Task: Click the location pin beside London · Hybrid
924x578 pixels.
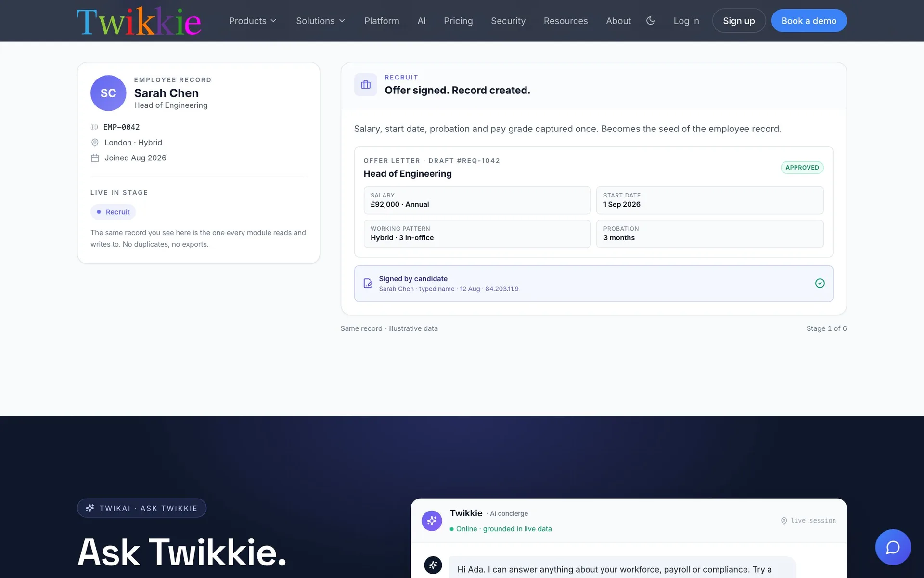Action: click(x=95, y=143)
